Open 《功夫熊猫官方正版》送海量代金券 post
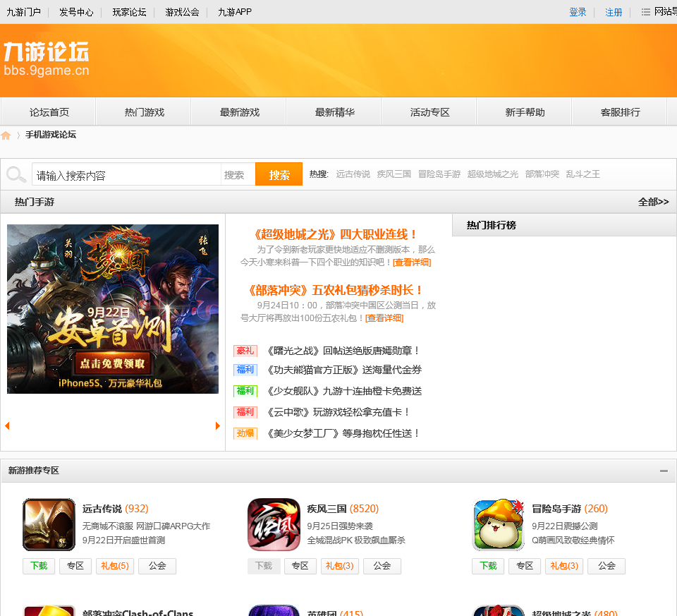The width and height of the screenshot is (677, 616). pos(344,370)
